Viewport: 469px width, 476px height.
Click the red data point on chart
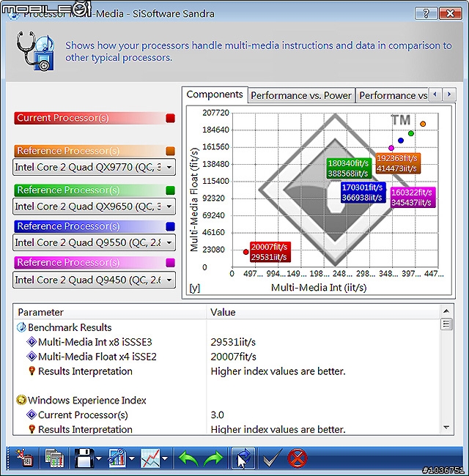coord(246,252)
